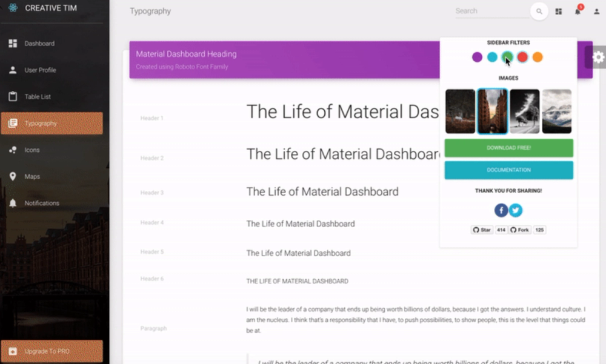
Task: Click the "THANK YOU FOR SHARING!" text
Action: [x=508, y=191]
